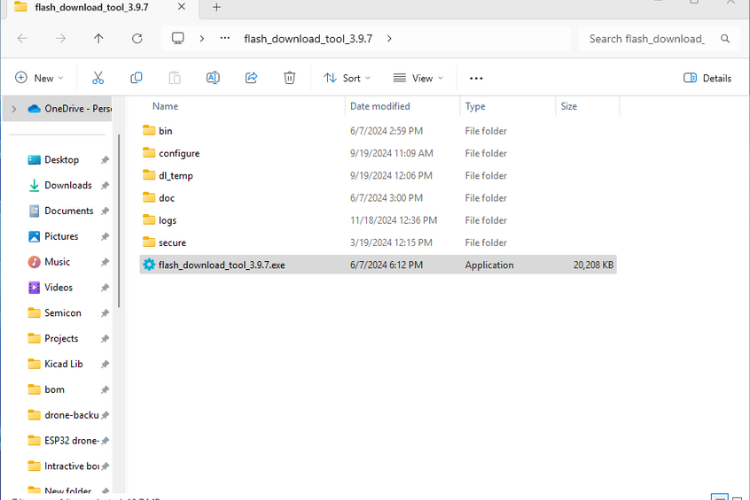Select the dl_temp folder
Screen dimensions: 750x500
[x=176, y=176]
